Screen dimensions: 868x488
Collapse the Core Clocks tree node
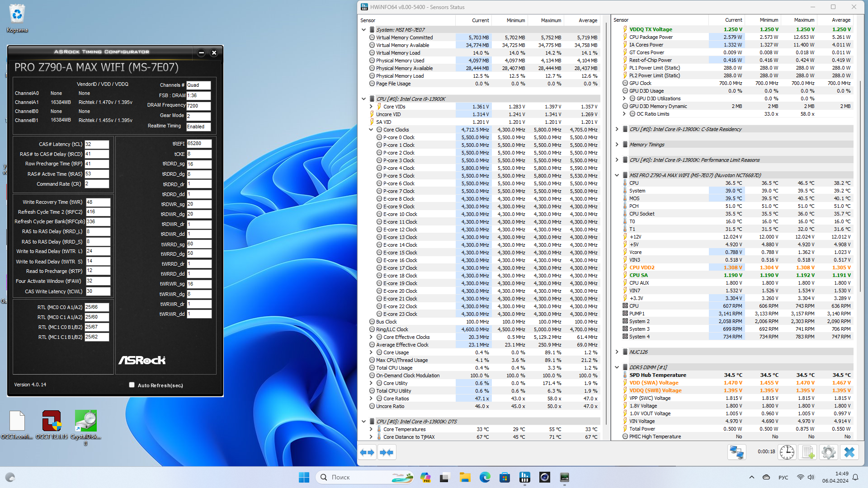(371, 130)
